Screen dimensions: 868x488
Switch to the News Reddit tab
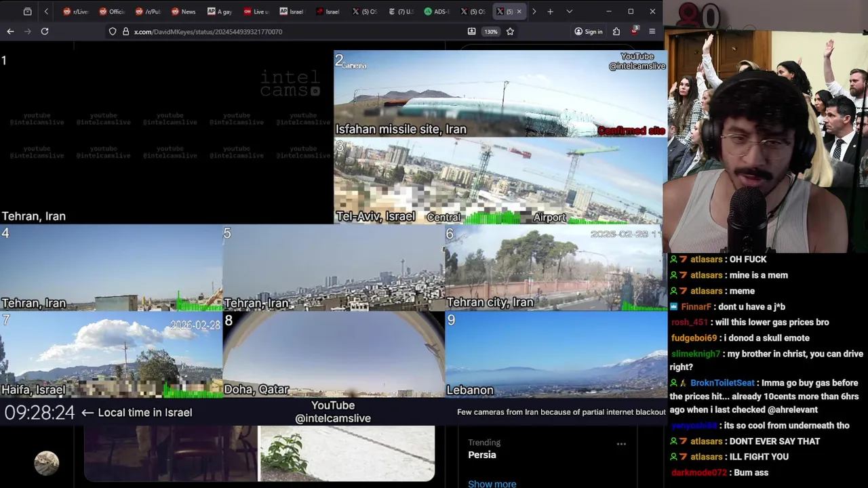pos(184,12)
